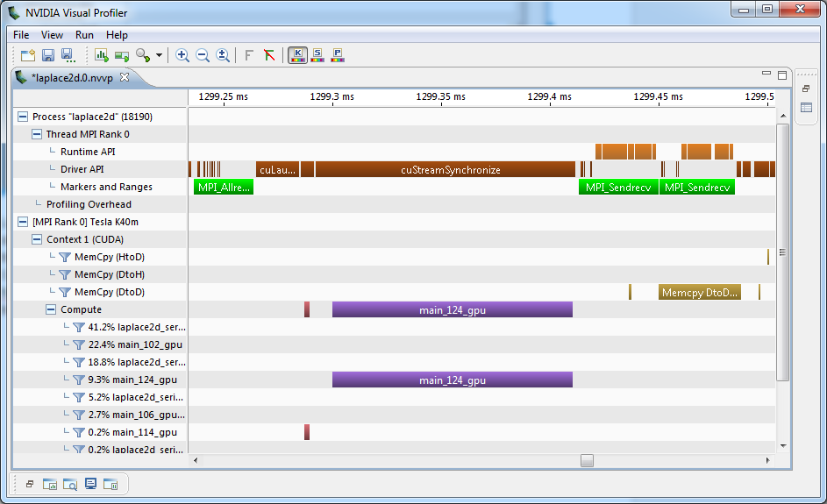
Task: Toggle the K kernel color mode button
Action: point(297,55)
